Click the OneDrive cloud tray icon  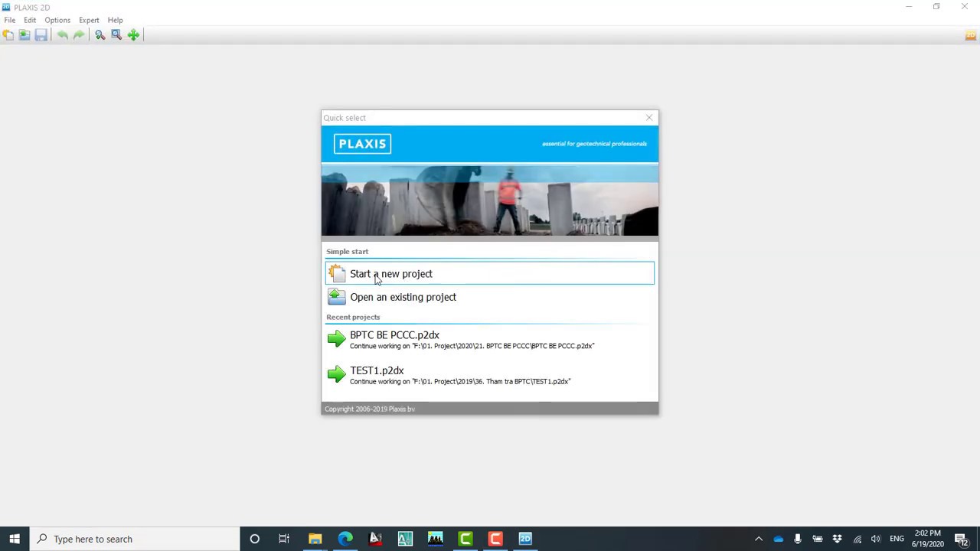click(x=779, y=539)
